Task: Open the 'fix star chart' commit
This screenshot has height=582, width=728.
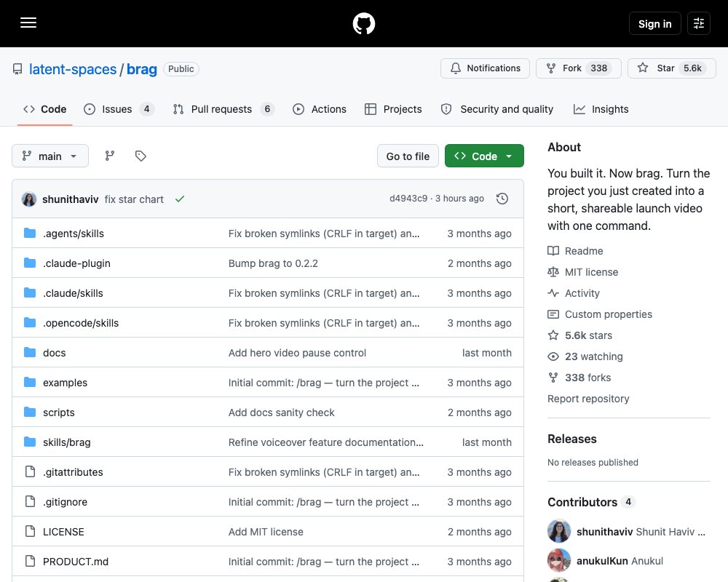Action: [x=134, y=199]
